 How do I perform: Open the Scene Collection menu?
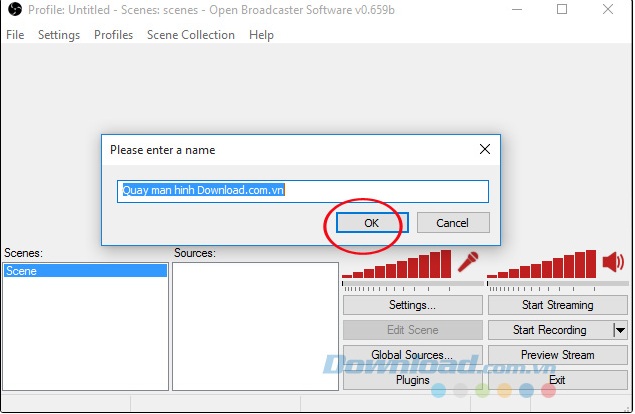click(190, 35)
